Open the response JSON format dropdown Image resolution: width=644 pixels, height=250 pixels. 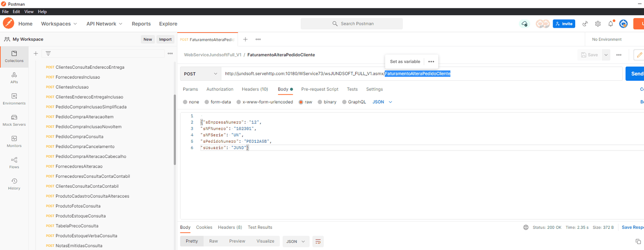coord(295,241)
